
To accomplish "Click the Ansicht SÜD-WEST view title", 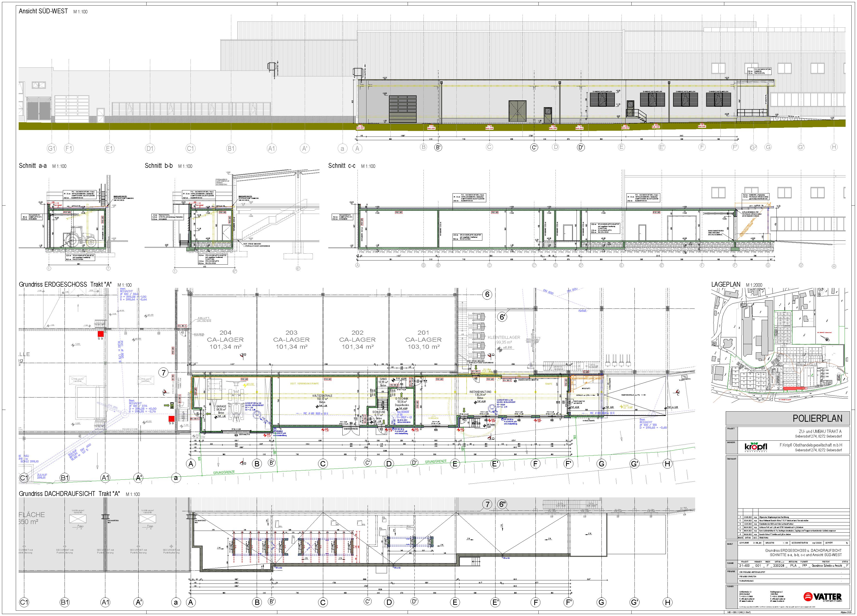I will (43, 11).
